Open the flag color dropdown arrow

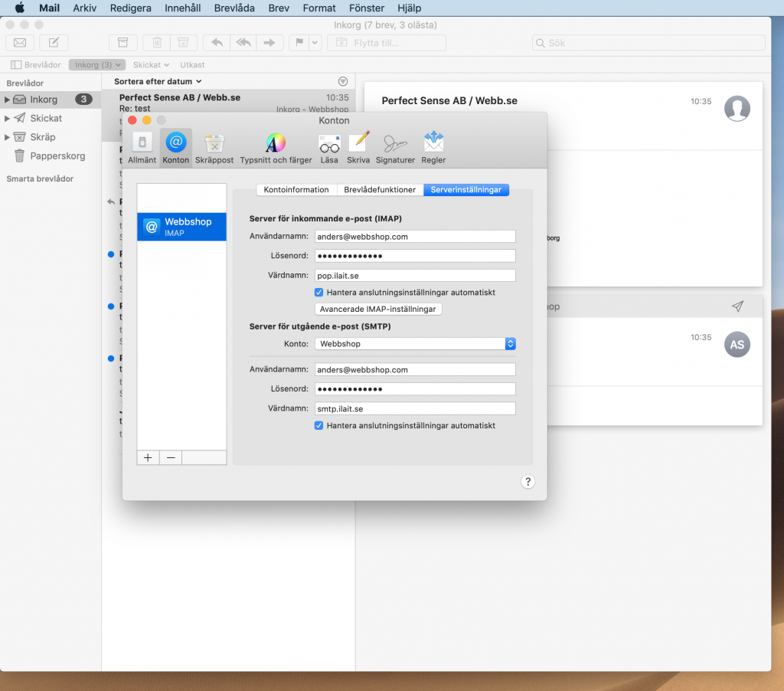pyautogui.click(x=315, y=43)
